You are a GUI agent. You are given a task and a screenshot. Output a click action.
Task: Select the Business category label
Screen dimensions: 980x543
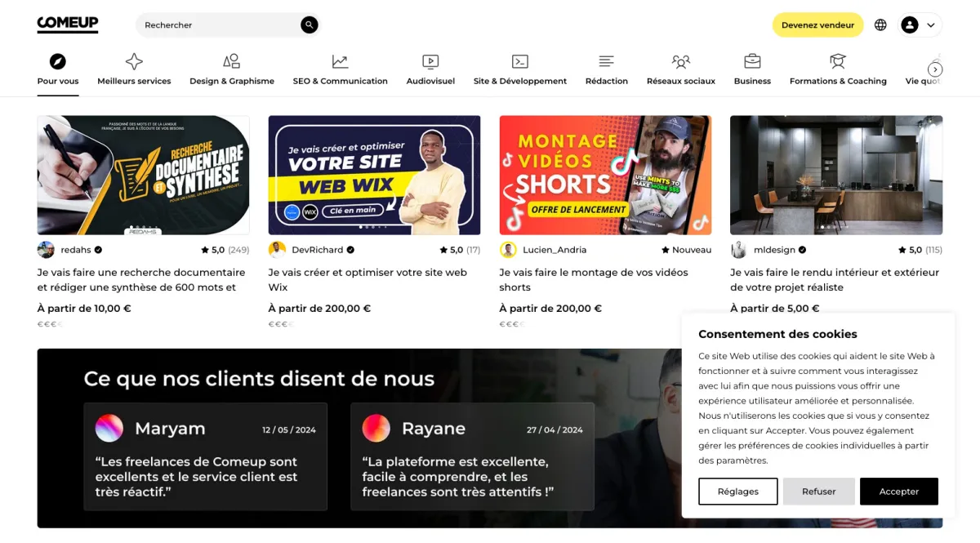752,81
